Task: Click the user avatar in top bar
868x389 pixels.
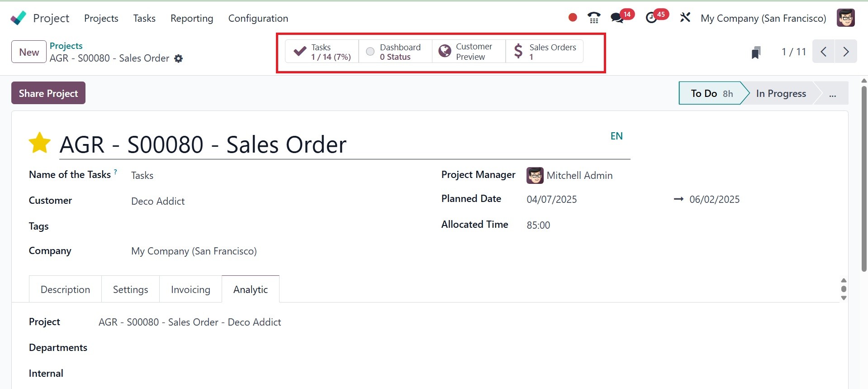Action: click(x=845, y=18)
